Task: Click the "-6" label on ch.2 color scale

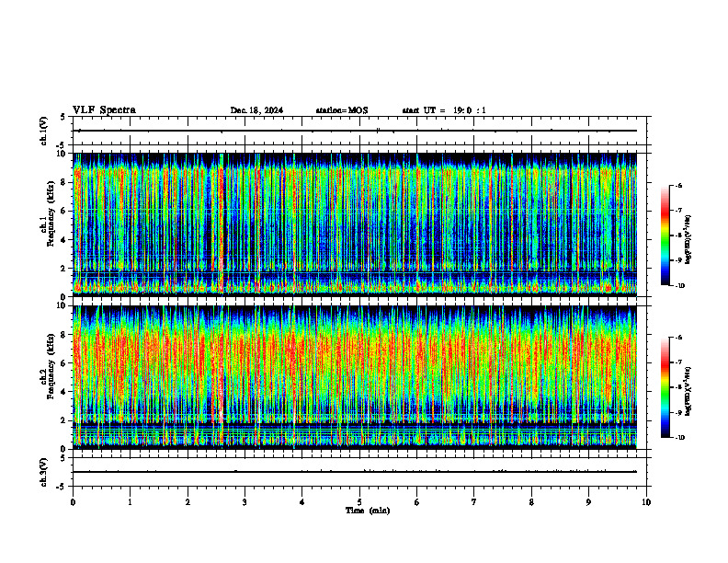Action: tap(678, 338)
